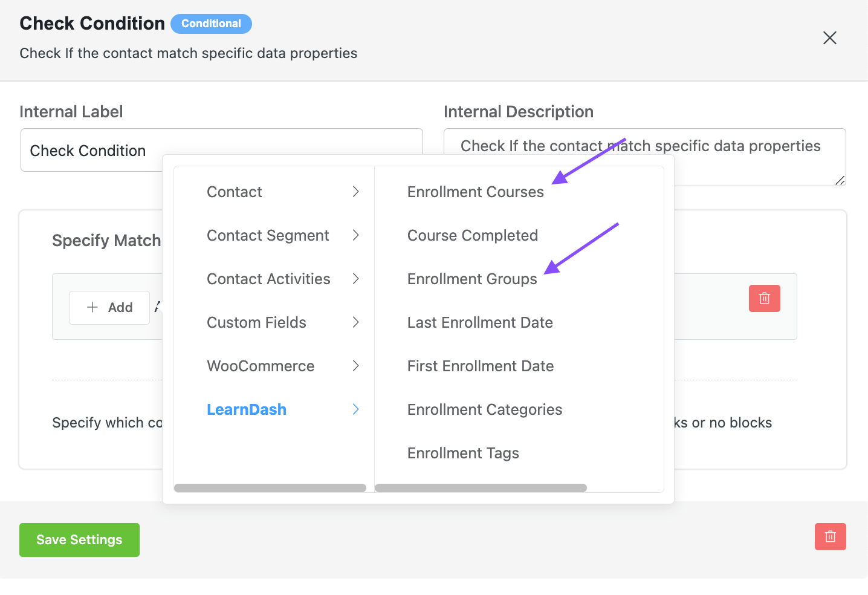Viewport: 868px width, 595px height.
Task: Expand the WooCommerce chevron
Action: pos(355,366)
